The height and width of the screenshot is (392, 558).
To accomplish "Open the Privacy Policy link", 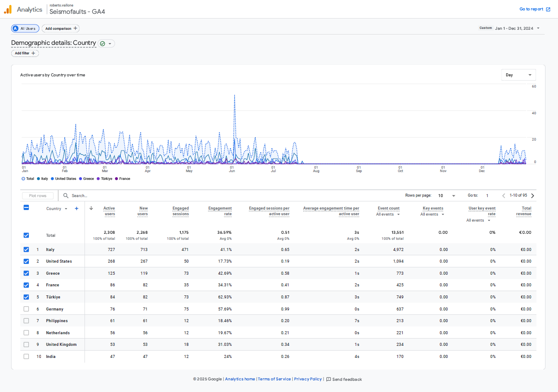I will point(308,379).
